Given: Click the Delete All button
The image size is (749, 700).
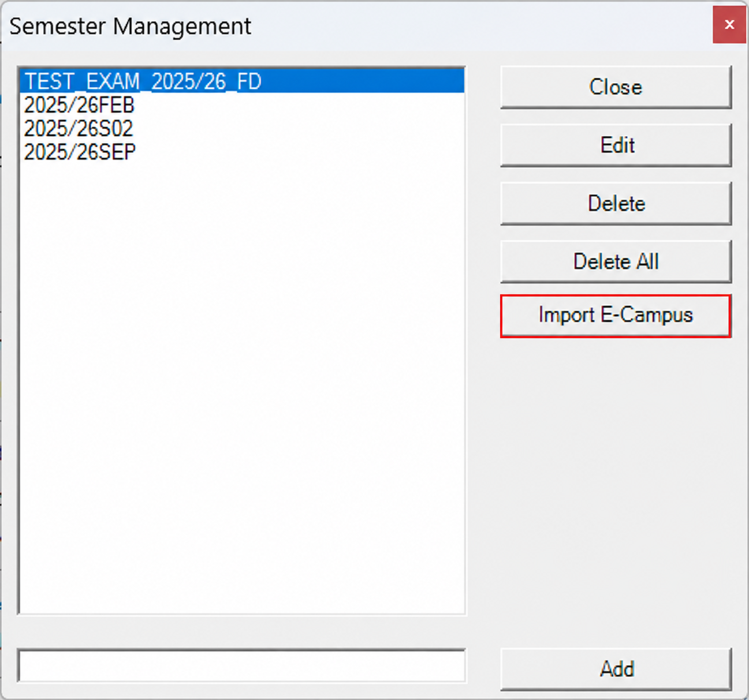Looking at the screenshot, I should 616,262.
